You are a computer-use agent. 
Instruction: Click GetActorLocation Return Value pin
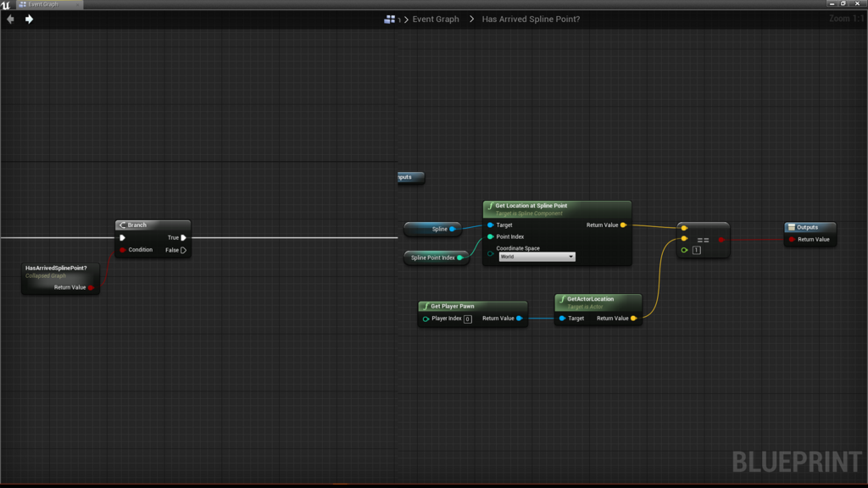pyautogui.click(x=634, y=319)
